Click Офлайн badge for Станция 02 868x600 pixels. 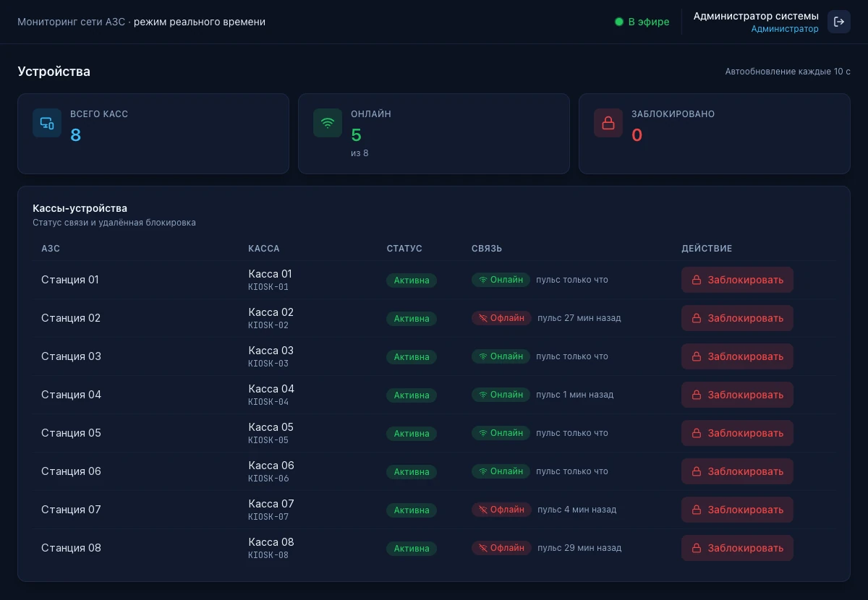501,318
